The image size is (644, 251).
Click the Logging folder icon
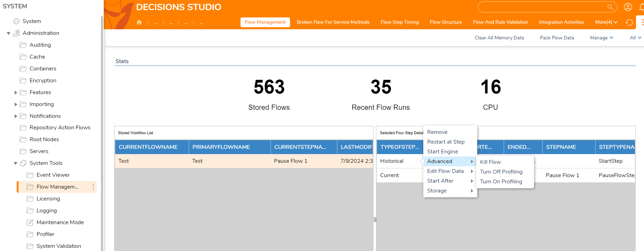30,211
